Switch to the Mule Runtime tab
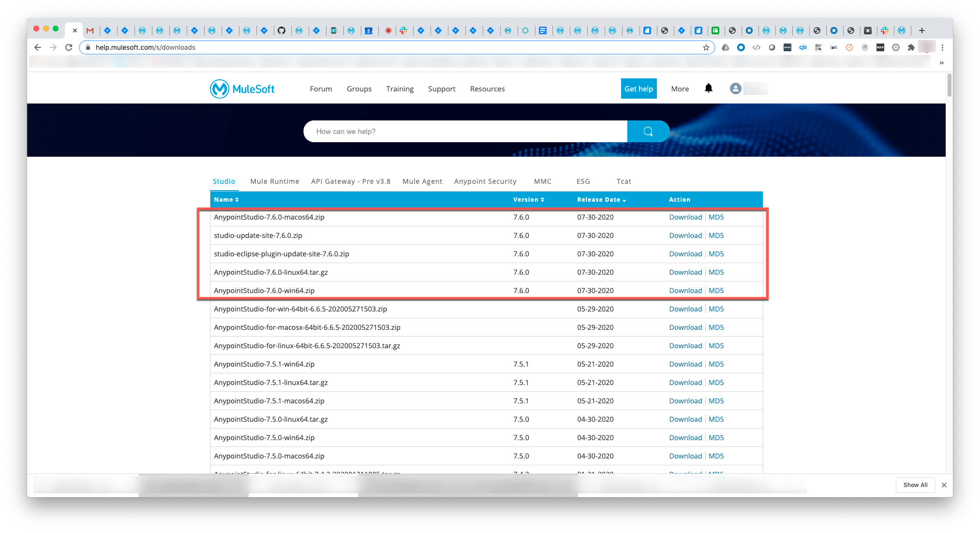 click(274, 181)
